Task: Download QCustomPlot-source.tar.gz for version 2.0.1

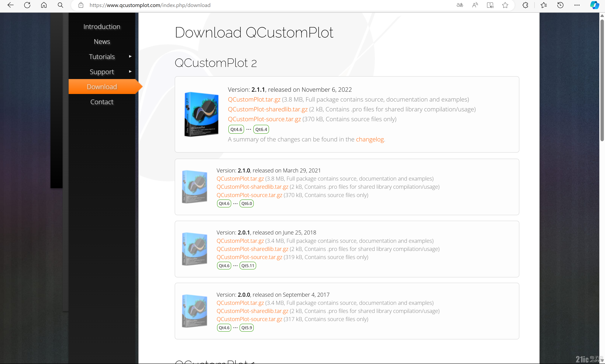Action: 249,257
